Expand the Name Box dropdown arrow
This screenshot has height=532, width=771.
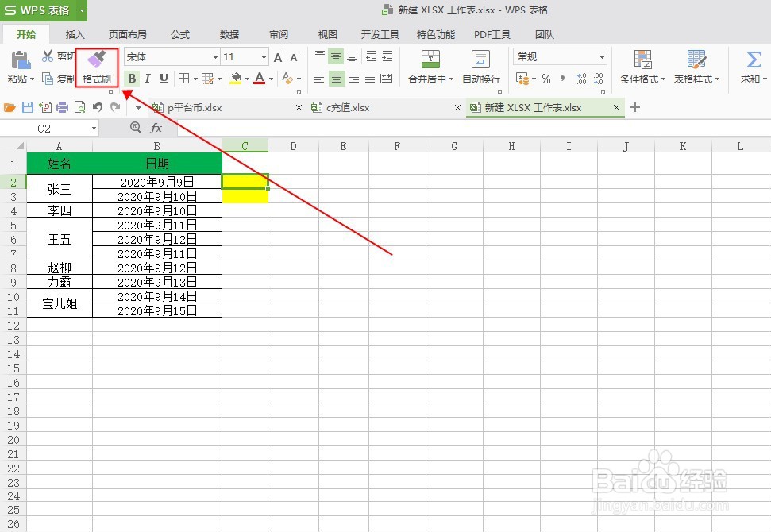click(x=94, y=129)
